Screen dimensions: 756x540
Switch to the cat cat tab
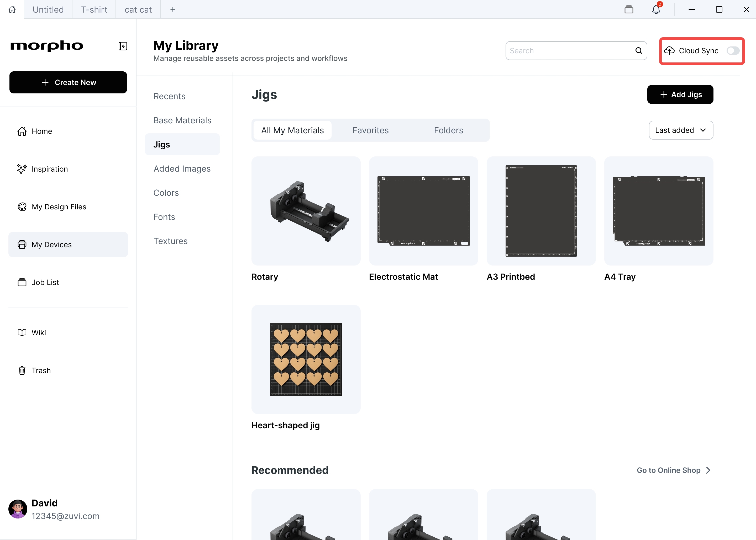coord(138,10)
